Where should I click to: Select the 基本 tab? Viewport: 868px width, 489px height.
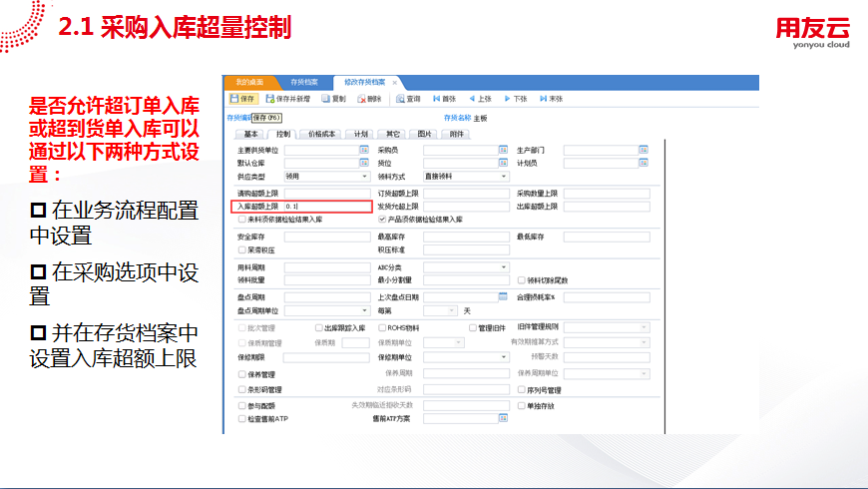250,134
